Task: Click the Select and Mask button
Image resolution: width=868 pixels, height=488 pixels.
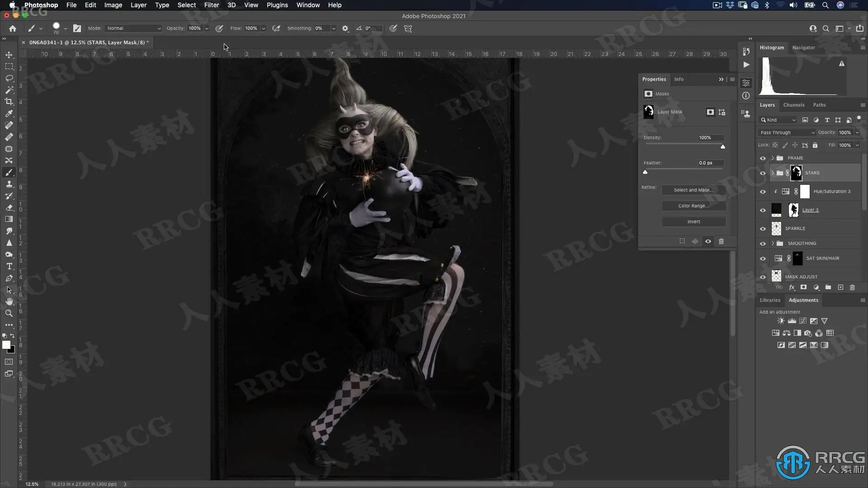Action: click(693, 190)
